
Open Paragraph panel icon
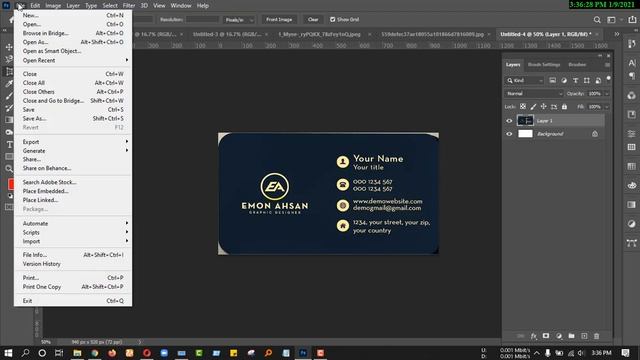coord(631,76)
